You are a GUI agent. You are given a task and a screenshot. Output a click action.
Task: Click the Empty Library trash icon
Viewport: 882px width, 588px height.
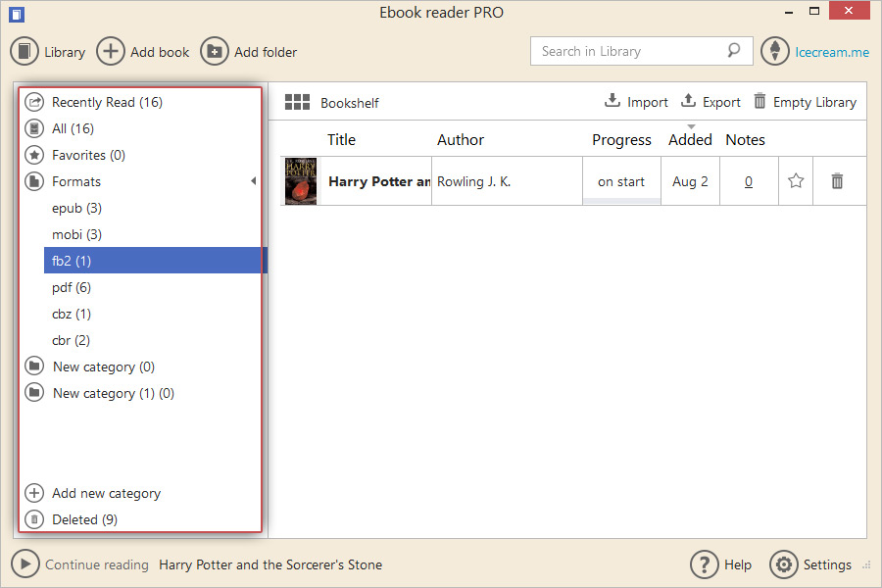[x=759, y=101]
